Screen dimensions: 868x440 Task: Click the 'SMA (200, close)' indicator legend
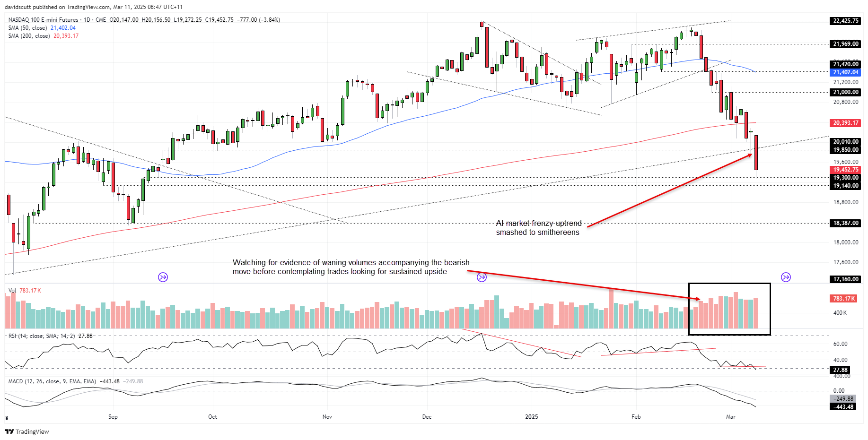[x=29, y=36]
